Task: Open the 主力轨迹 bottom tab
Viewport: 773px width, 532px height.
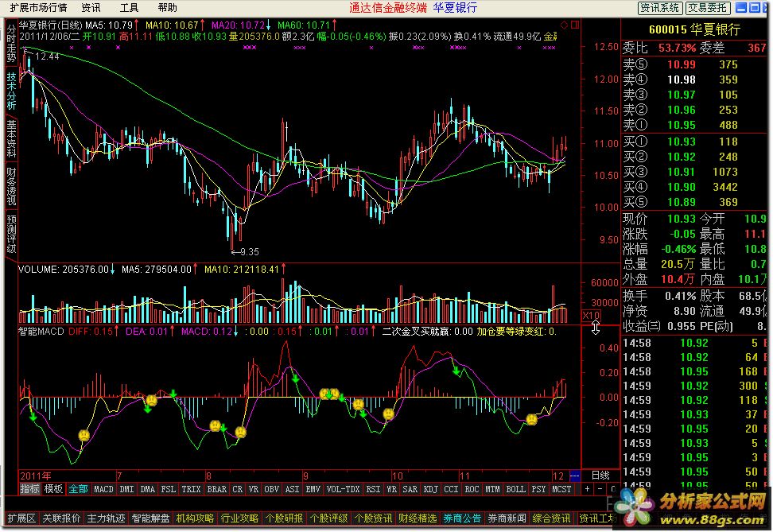Action: (x=106, y=518)
